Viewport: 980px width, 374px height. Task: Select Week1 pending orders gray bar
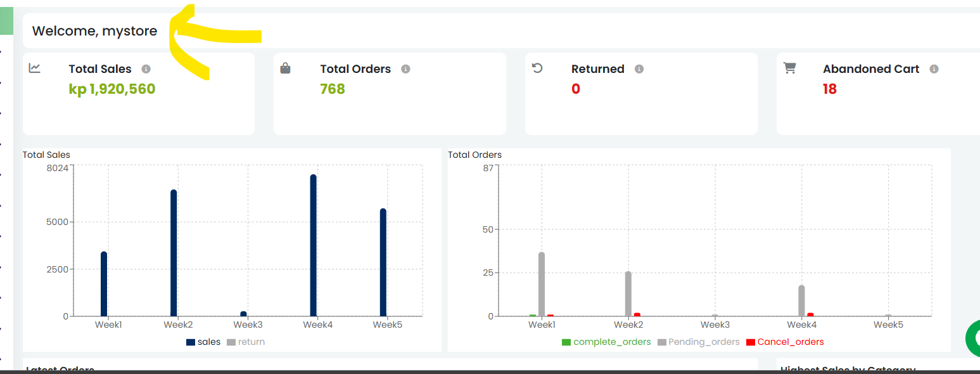click(542, 284)
